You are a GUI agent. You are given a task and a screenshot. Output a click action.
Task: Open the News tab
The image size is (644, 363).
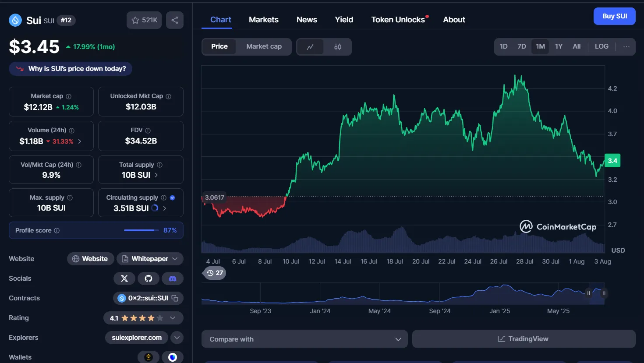[307, 20]
